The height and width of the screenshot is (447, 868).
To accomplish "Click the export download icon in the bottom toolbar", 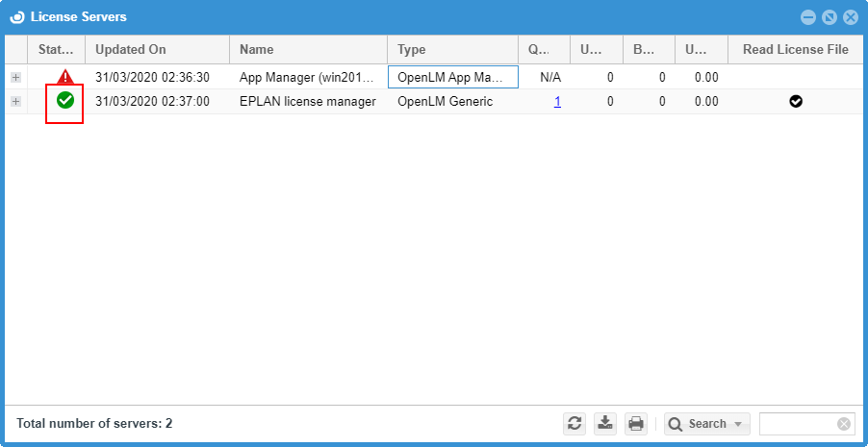I will coord(604,423).
